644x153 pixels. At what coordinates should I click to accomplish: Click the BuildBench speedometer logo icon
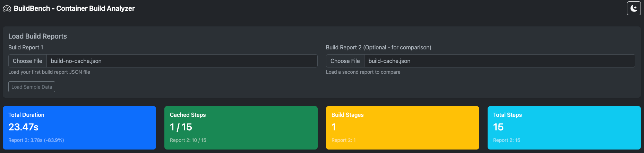pos(7,9)
